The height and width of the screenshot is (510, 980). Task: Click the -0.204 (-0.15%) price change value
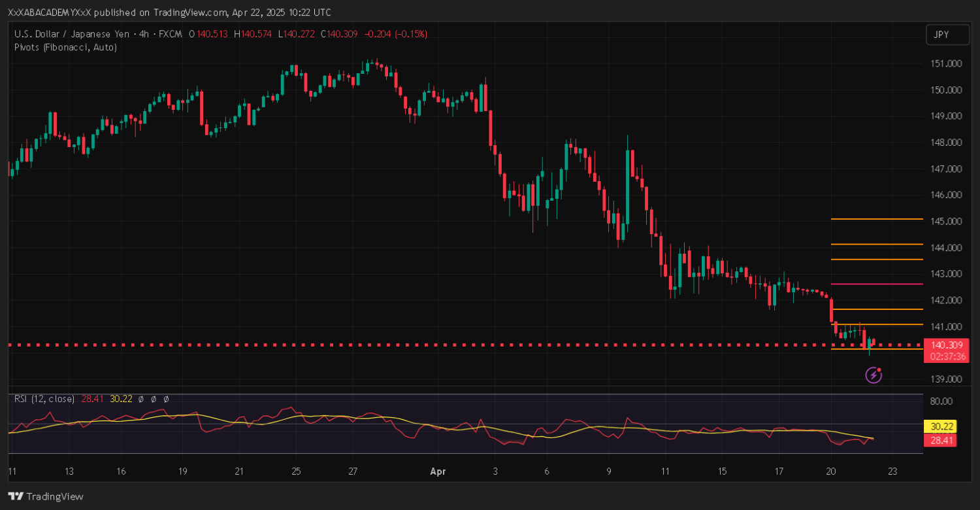tap(395, 34)
